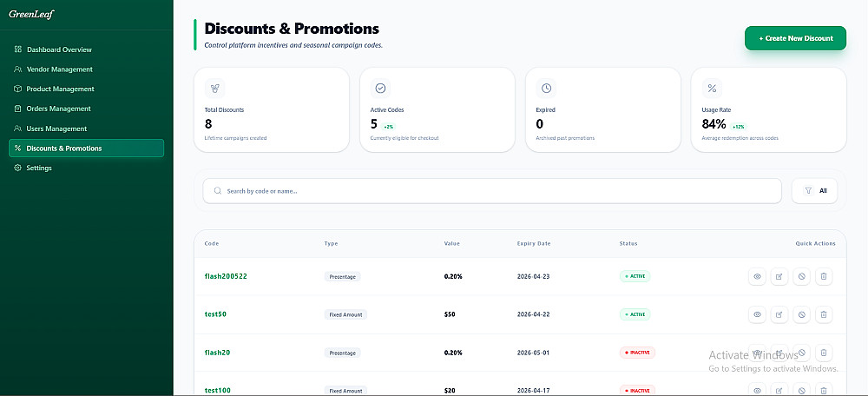Click the Create New Discount button
The image size is (868, 396).
[795, 38]
